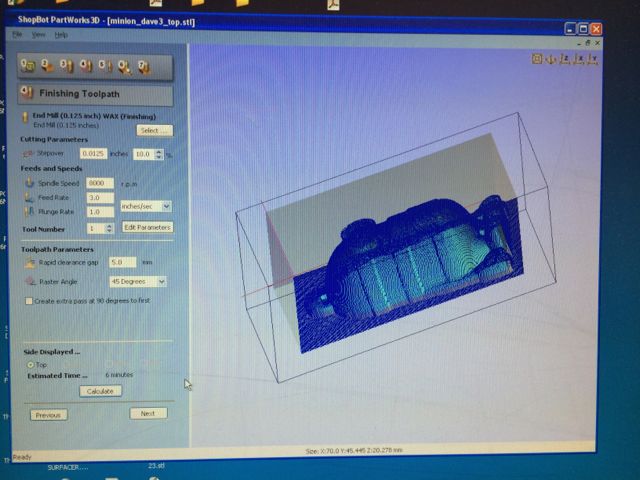Go to the Next step

tap(148, 413)
